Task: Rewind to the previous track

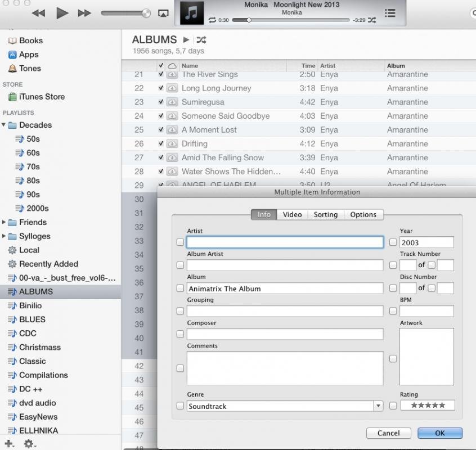Action: [x=38, y=13]
